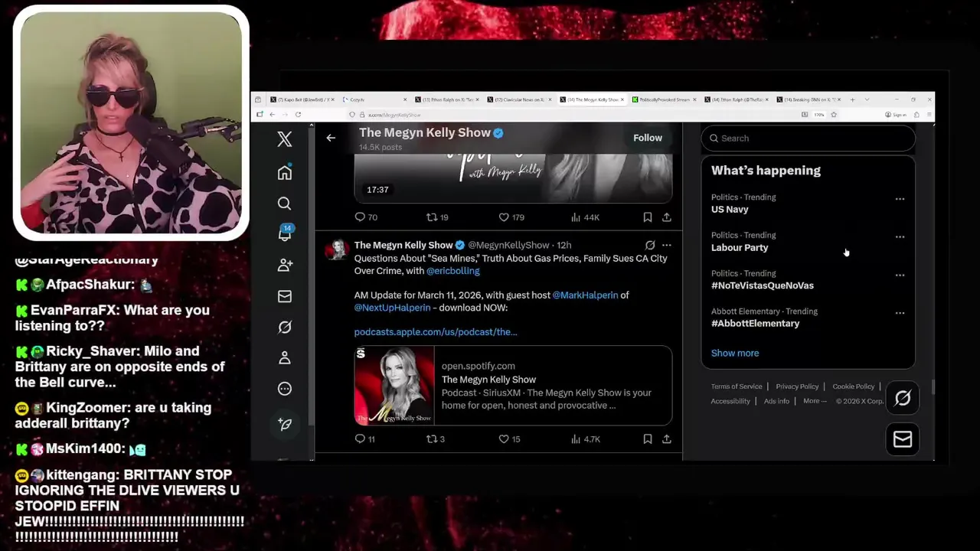Open Grok icon in left sidebar

click(285, 327)
